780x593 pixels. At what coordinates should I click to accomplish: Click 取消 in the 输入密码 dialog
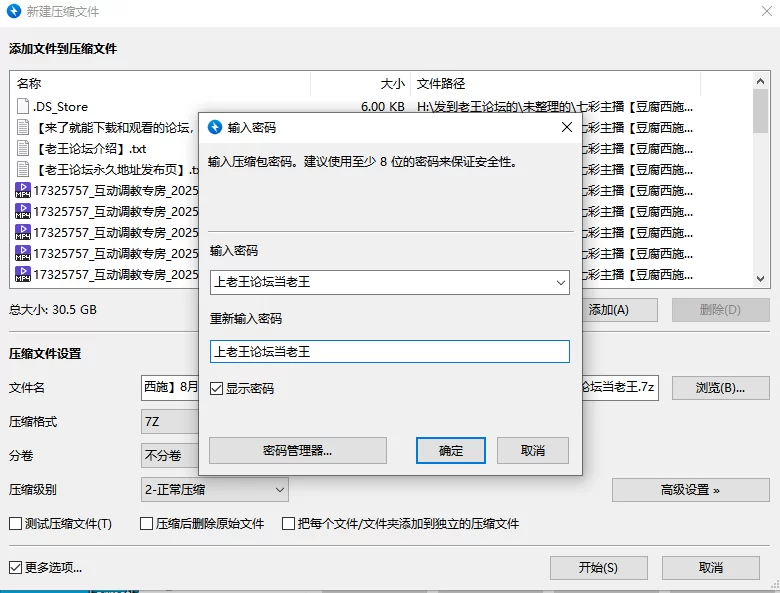pos(533,451)
